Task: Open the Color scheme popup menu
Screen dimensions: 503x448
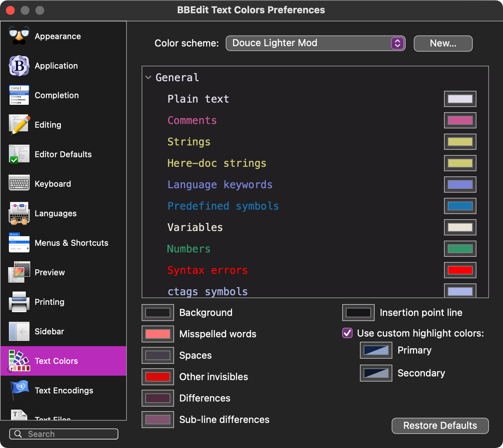Action: click(315, 43)
